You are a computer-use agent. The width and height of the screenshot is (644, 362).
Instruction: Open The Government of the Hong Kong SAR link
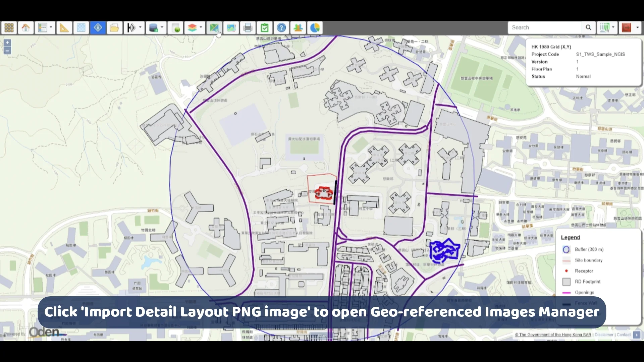[553, 335]
